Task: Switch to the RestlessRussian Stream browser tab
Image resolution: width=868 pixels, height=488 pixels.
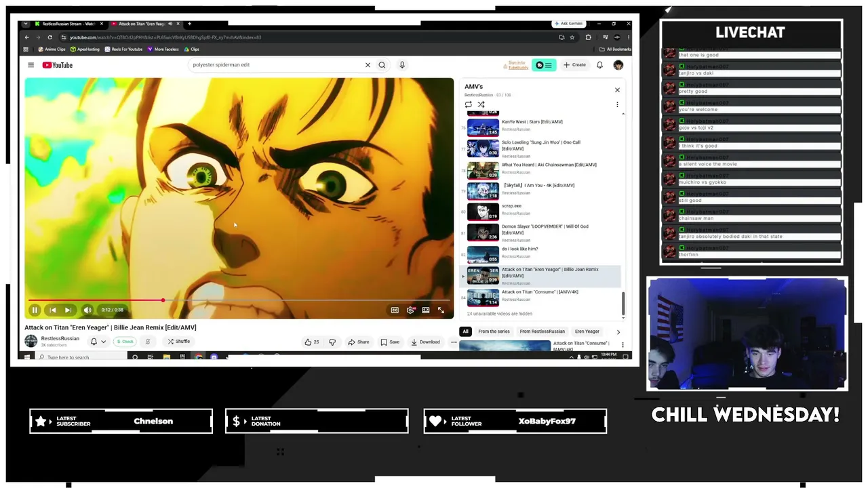Action: [70, 24]
